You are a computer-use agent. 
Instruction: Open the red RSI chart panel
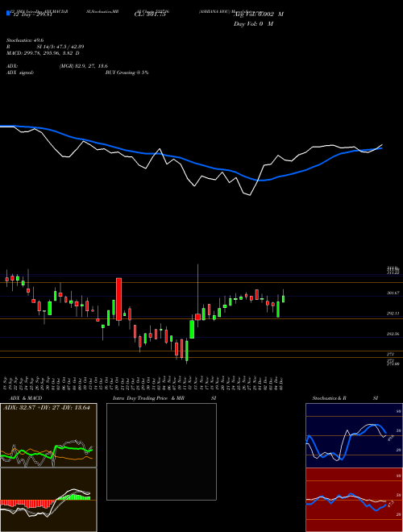[354, 500]
